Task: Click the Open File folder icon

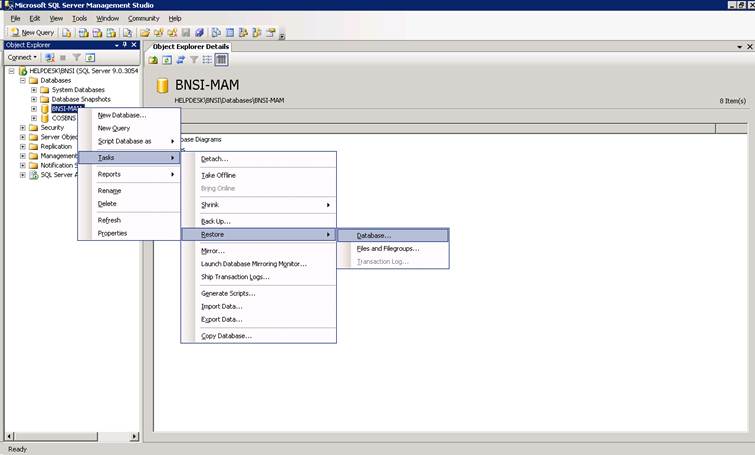Action: (x=144, y=33)
